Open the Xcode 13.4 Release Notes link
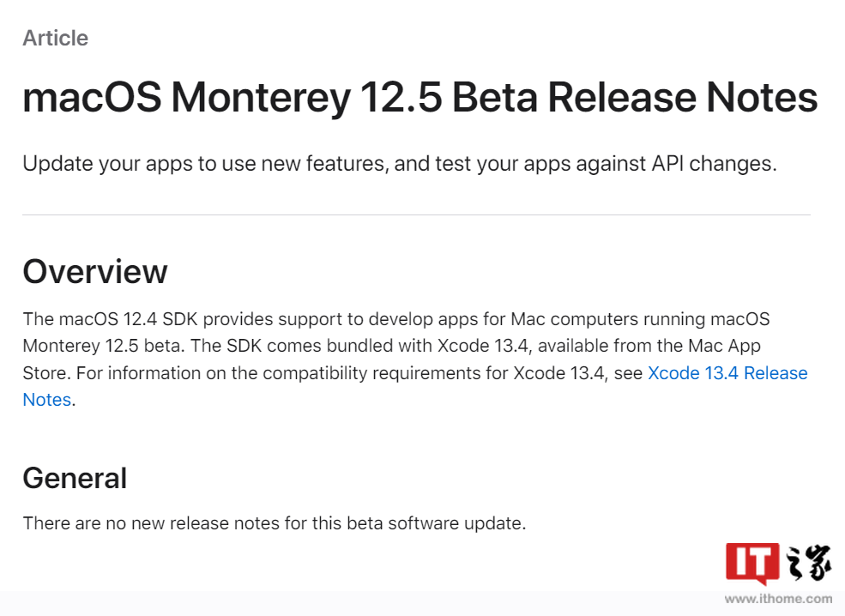Image resolution: width=845 pixels, height=616 pixels. (x=727, y=373)
